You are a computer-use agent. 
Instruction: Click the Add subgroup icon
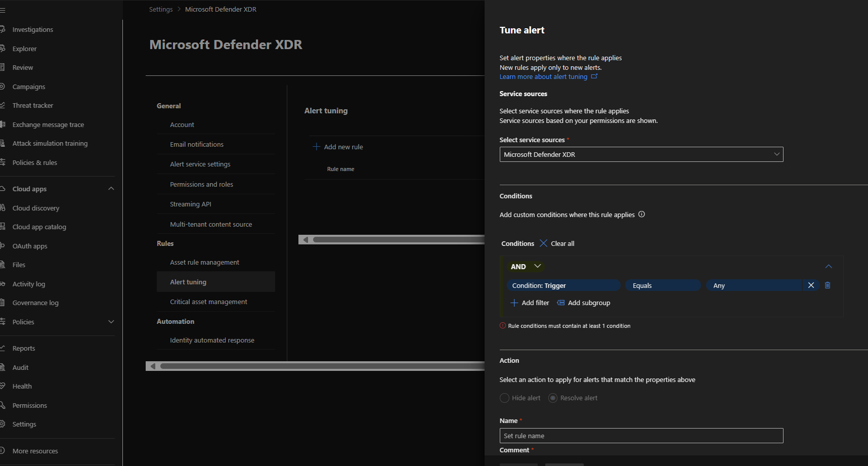point(560,303)
